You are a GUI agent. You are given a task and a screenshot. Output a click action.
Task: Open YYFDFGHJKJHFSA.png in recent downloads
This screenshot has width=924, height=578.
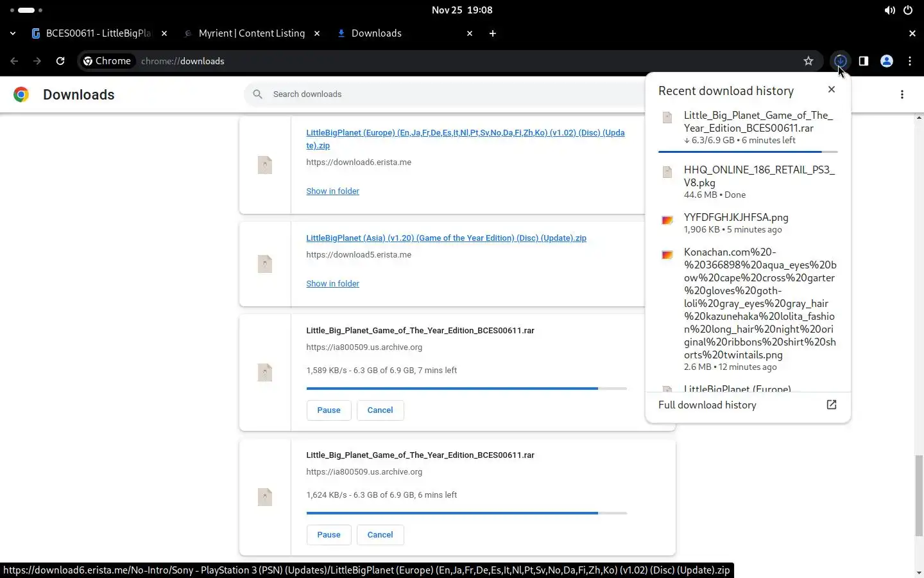point(748,223)
